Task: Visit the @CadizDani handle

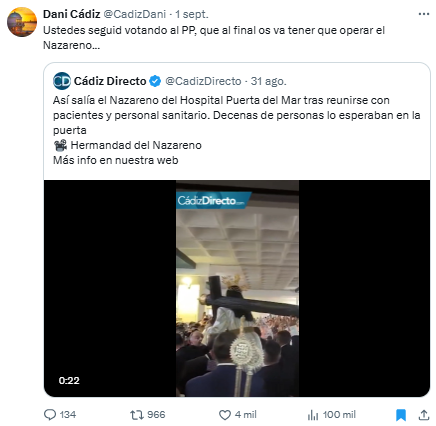Action: 135,14
